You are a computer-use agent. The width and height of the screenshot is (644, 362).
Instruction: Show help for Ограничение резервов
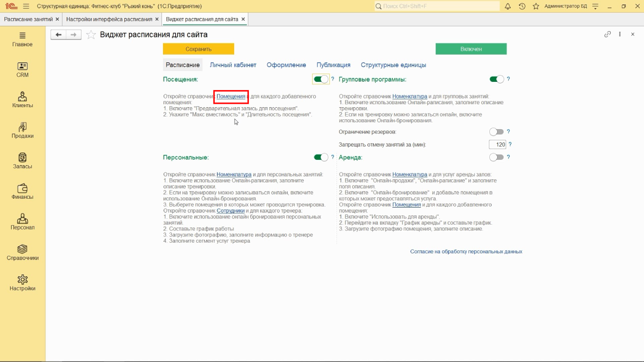tap(508, 132)
